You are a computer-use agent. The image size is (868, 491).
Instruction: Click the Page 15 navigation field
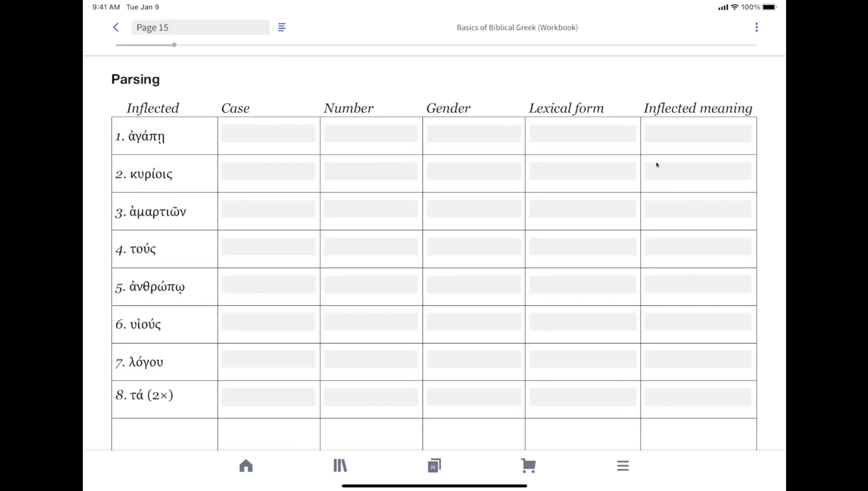[200, 27]
